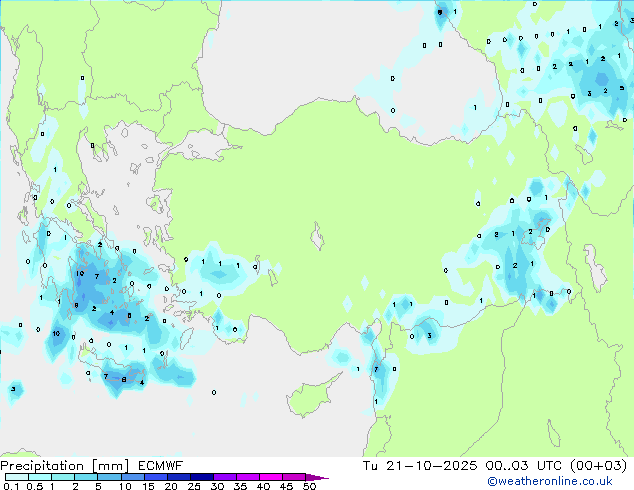Screen dimensions: 634x490
Task: Click the 'Precipitation' title word
Action: (42, 466)
